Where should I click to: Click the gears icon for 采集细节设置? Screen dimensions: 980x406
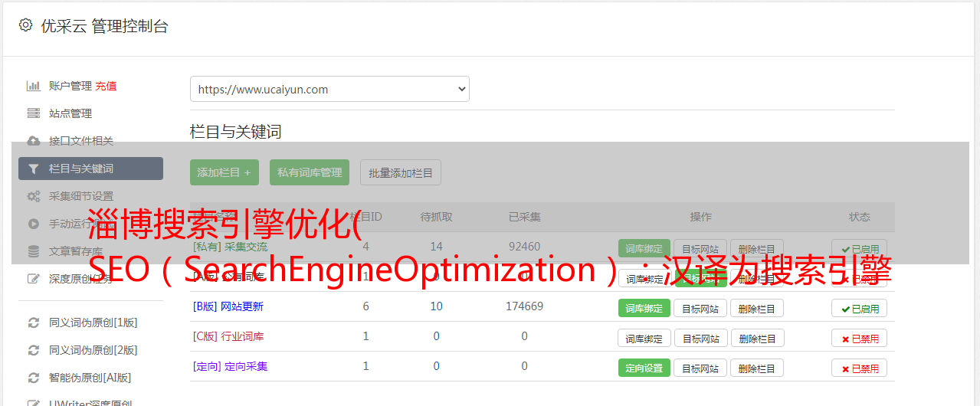(33, 196)
